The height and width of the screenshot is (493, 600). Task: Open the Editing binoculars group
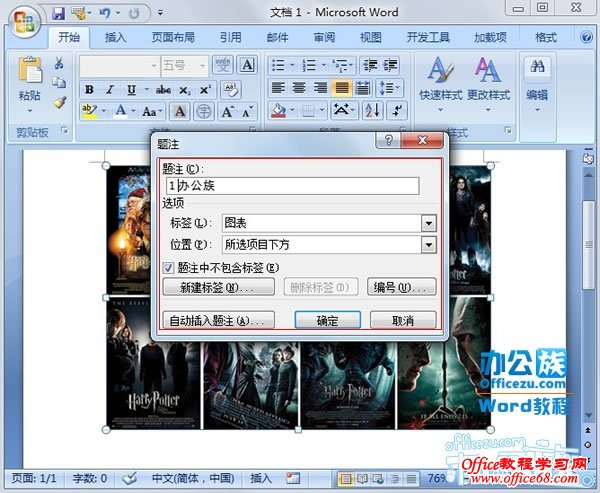(x=537, y=84)
